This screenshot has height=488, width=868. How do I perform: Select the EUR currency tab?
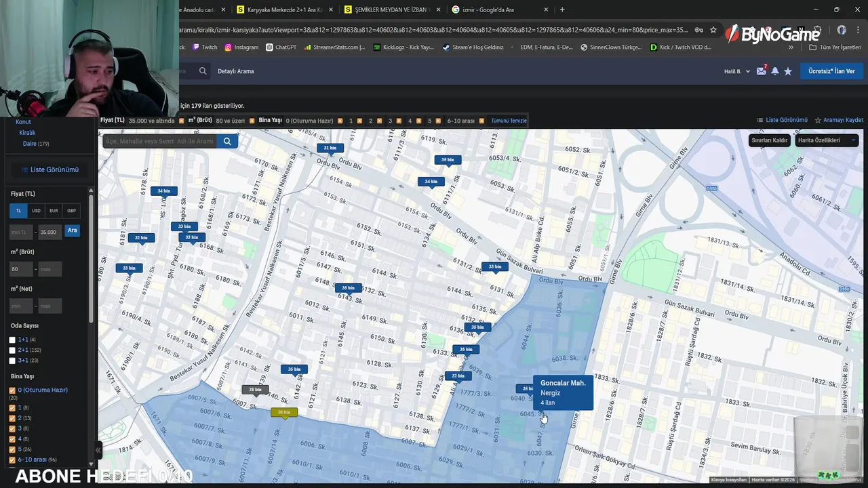tap(54, 211)
